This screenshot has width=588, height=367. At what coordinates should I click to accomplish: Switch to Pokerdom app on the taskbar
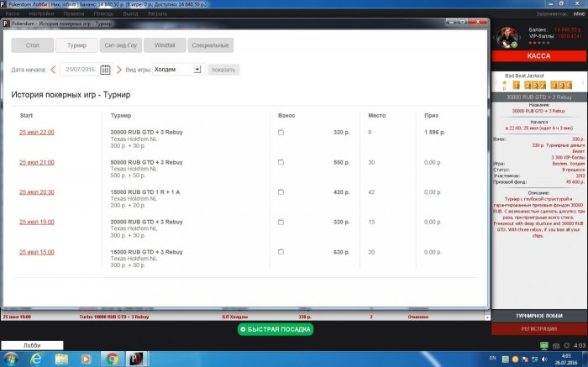[136, 359]
